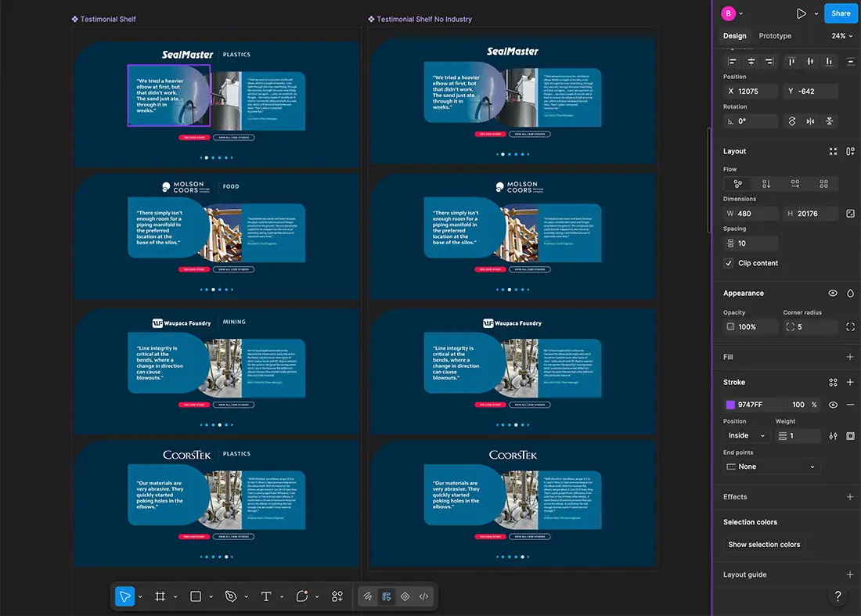Add auto layout icon in Layout header
This screenshot has height=616, width=861.
click(850, 152)
